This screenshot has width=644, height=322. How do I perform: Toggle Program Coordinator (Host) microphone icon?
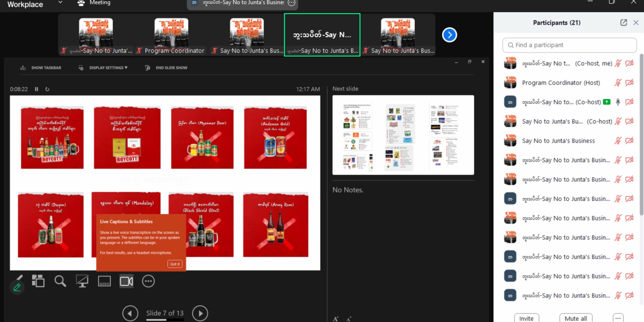tap(618, 83)
